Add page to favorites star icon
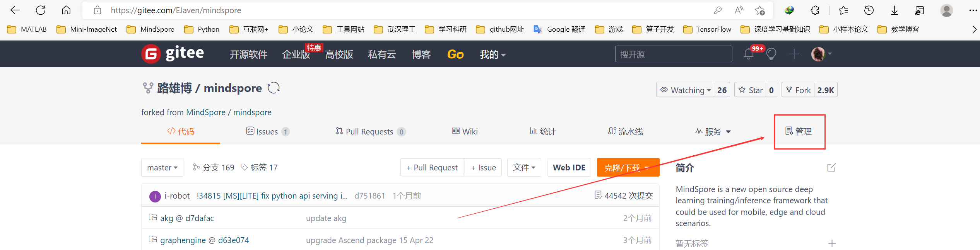Image resolution: width=980 pixels, height=250 pixels. (760, 10)
